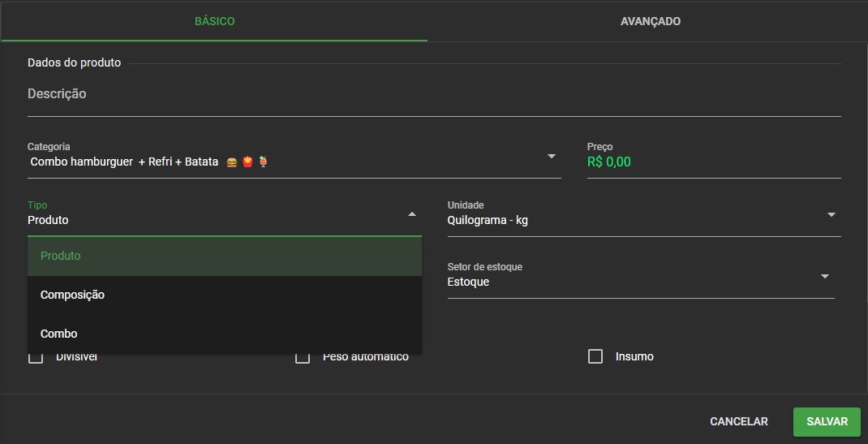Screen dimensions: 868x444
Task: Collapse the Tipo dropdown using its arrow
Action: click(412, 214)
